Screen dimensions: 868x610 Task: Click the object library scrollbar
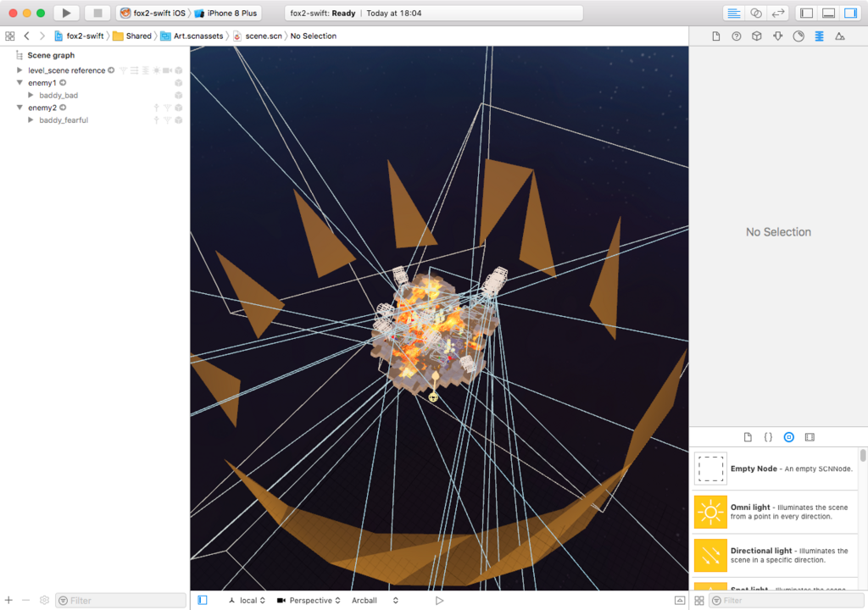click(862, 456)
